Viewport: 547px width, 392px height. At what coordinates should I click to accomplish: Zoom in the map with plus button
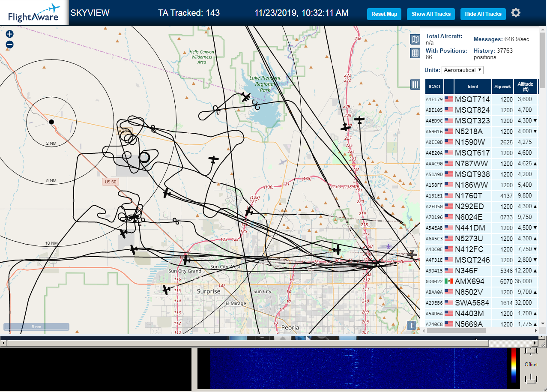pos(9,34)
